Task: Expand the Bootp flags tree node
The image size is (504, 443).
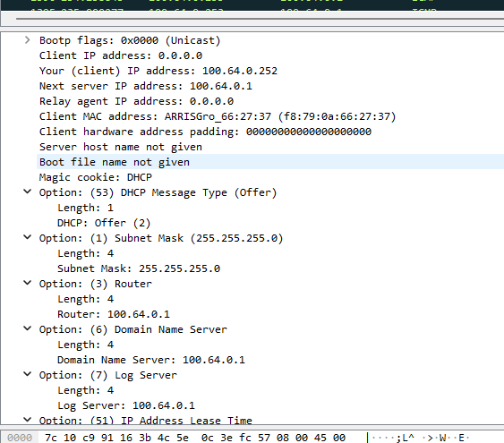Action: coord(28,40)
